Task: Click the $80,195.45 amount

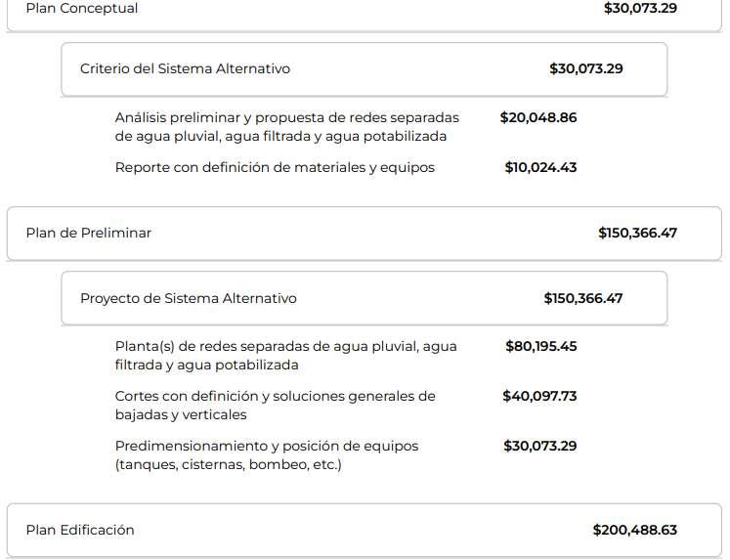Action: click(541, 346)
